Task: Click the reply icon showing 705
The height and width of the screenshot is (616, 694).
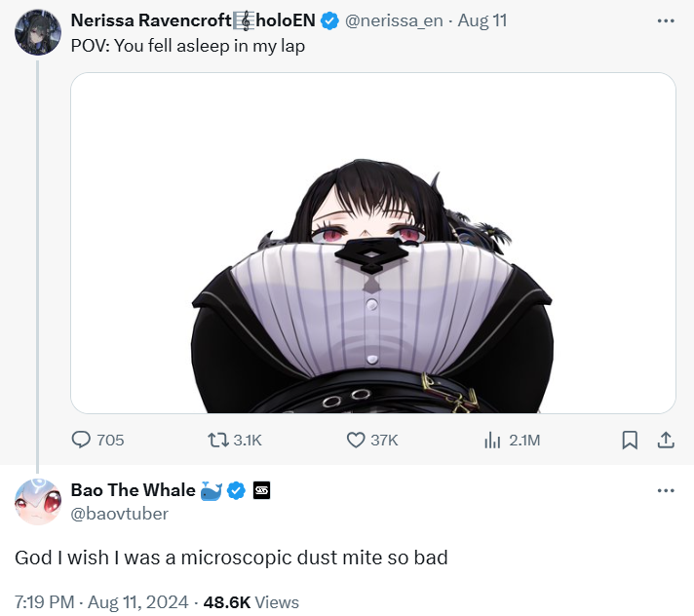Action: pos(81,440)
